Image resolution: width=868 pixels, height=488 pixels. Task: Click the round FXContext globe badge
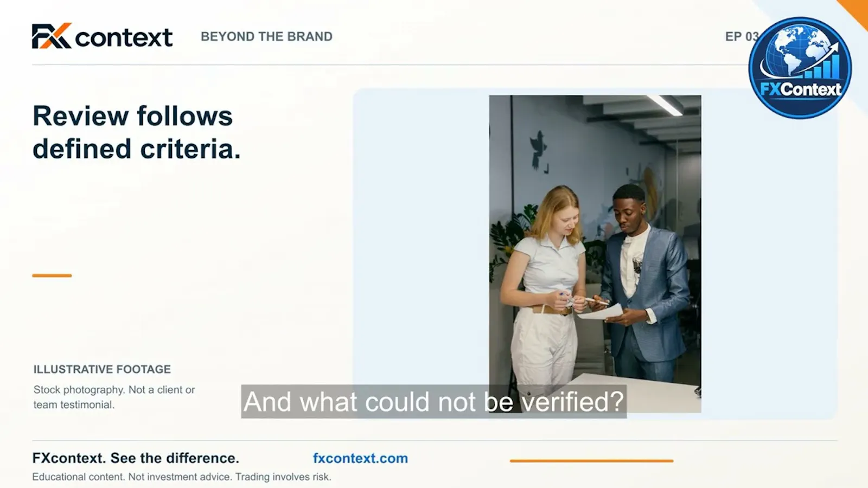tap(800, 68)
